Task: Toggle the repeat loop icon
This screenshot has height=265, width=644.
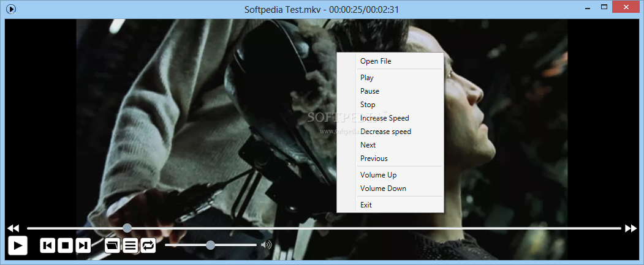Action: click(148, 245)
